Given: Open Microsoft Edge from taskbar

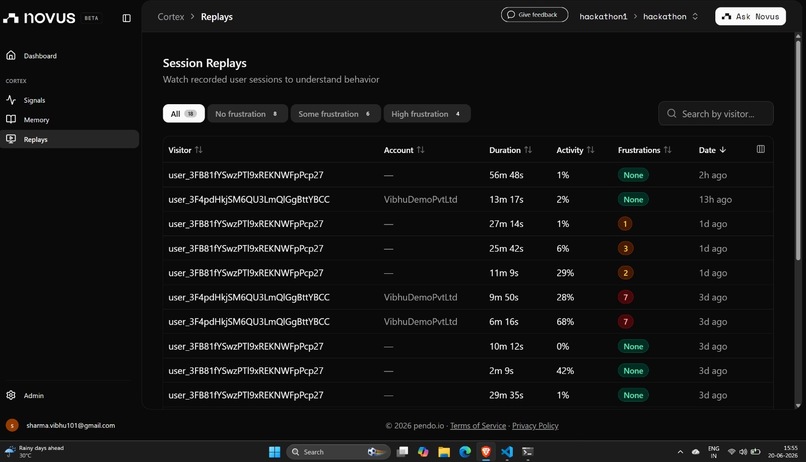Looking at the screenshot, I should [465, 452].
